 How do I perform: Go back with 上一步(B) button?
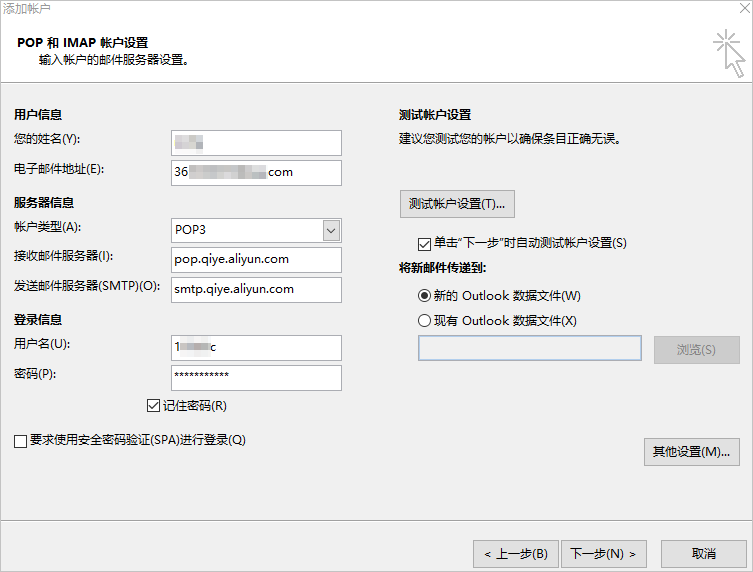point(515,553)
